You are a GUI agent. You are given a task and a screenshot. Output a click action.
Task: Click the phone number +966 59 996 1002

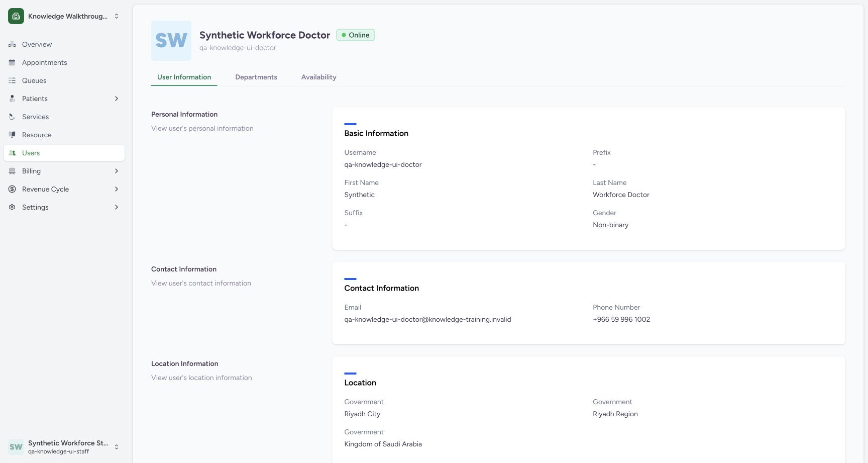coord(621,320)
